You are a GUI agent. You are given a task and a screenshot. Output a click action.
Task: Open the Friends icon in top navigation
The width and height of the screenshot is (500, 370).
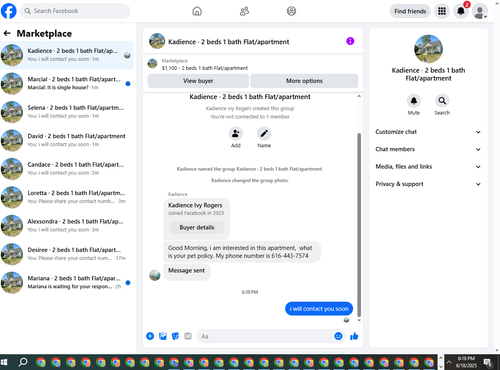[244, 11]
